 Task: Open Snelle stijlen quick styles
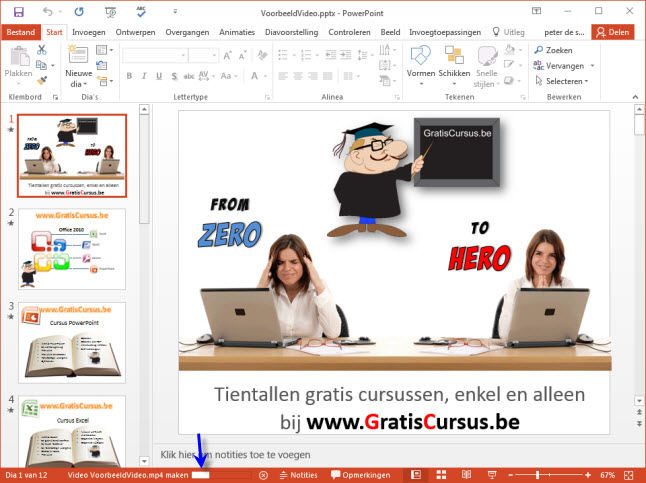pos(487,66)
